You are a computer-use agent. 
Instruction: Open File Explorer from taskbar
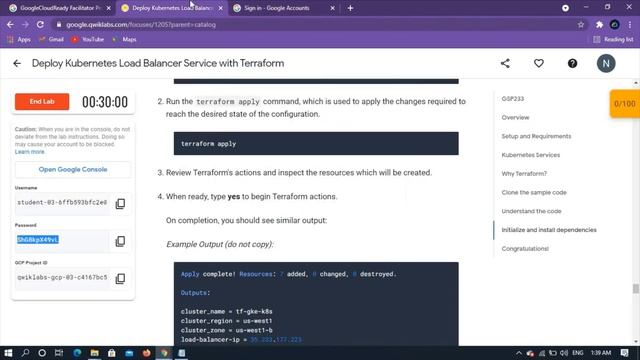coord(94,353)
